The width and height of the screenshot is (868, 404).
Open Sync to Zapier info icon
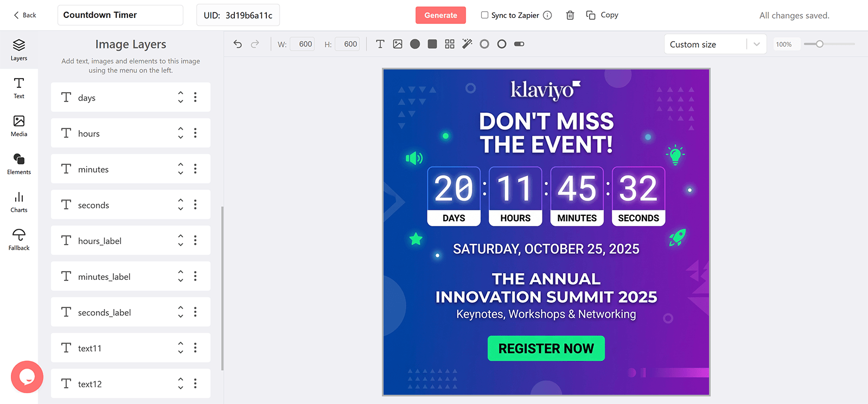(x=547, y=15)
